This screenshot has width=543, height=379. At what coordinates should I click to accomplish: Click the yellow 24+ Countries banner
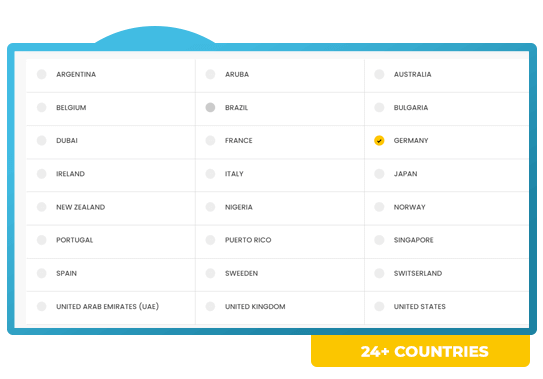(x=420, y=351)
